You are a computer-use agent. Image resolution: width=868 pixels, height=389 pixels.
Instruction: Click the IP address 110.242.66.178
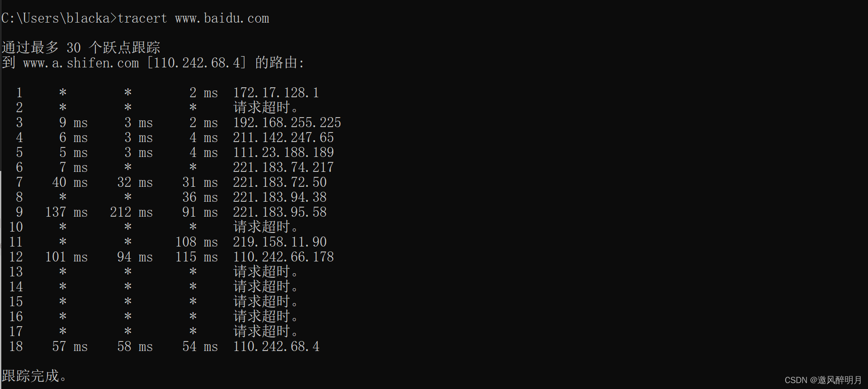point(283,257)
